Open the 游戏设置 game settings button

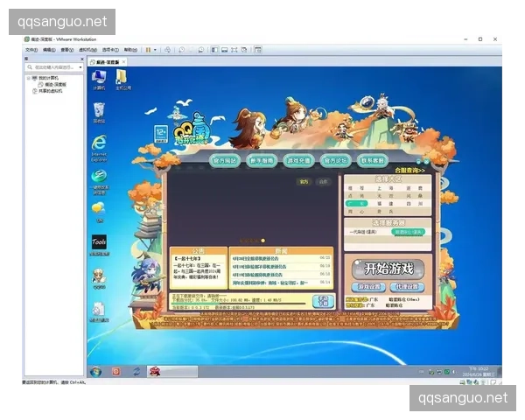click(x=368, y=287)
